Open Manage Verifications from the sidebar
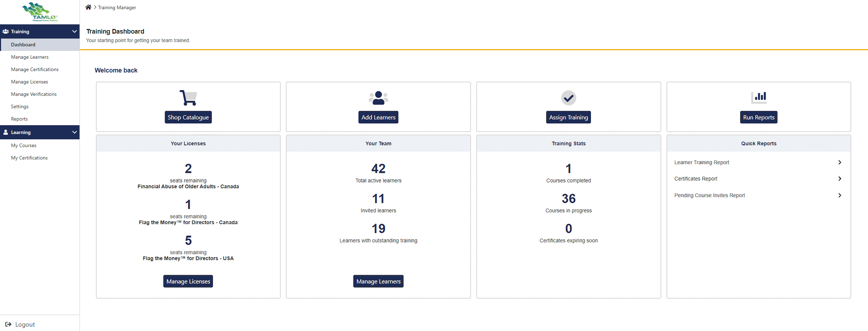The height and width of the screenshot is (331, 868). click(34, 94)
